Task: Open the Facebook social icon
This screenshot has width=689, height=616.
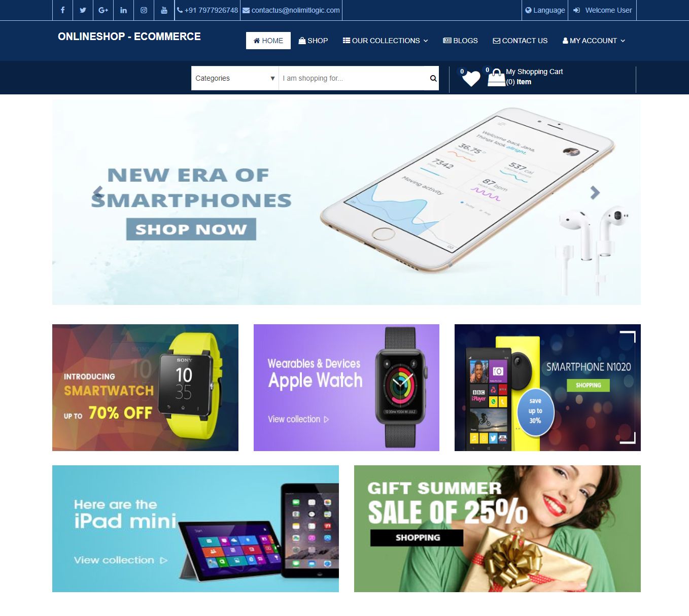Action: pos(62,10)
